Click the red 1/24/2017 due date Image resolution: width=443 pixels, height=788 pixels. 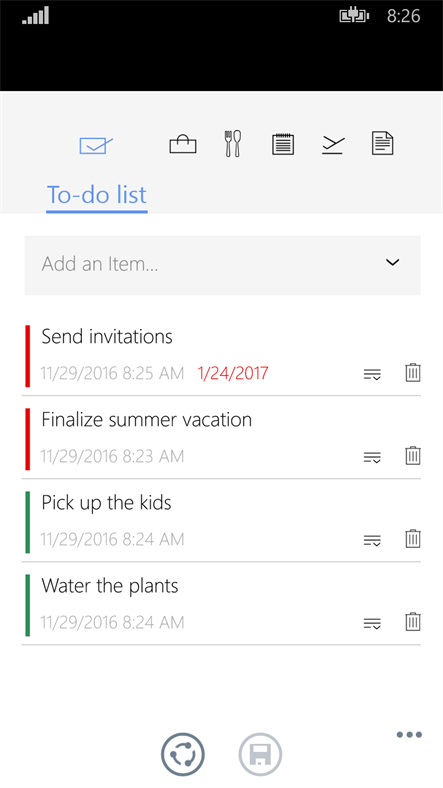(233, 373)
